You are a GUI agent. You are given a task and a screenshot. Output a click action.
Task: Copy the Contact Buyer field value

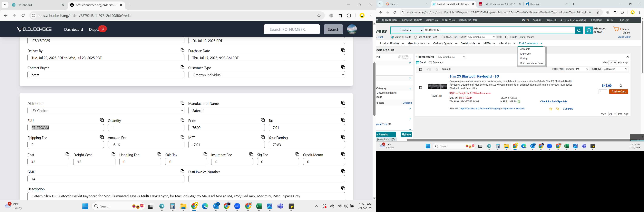[182, 67]
